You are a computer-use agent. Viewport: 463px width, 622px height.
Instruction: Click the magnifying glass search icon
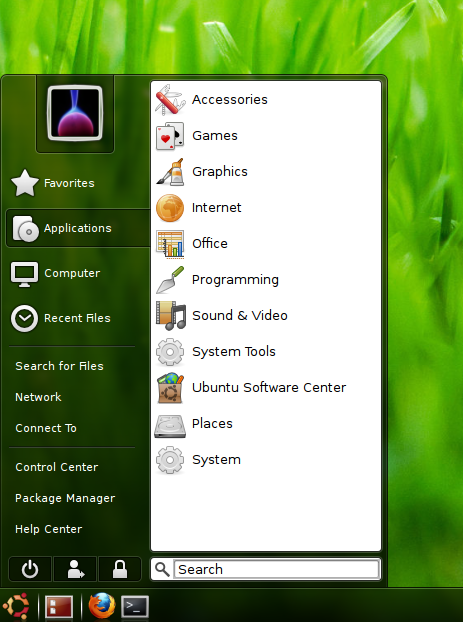(x=162, y=569)
